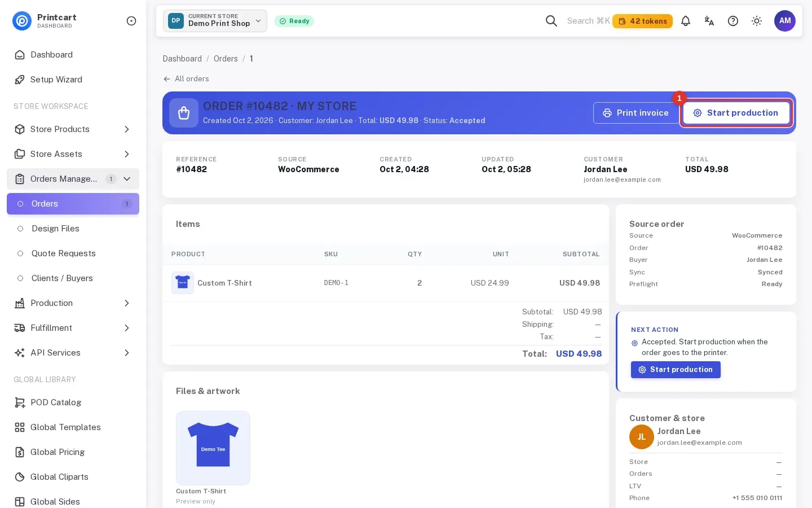Open the Current Store dropdown
This screenshot has height=508, width=812.
215,21
